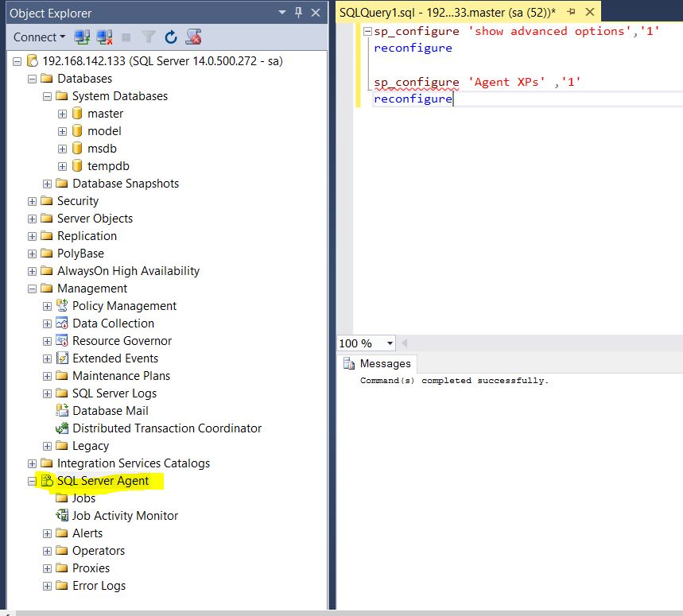Expand the Security folder
The image size is (683, 616).
33,201
